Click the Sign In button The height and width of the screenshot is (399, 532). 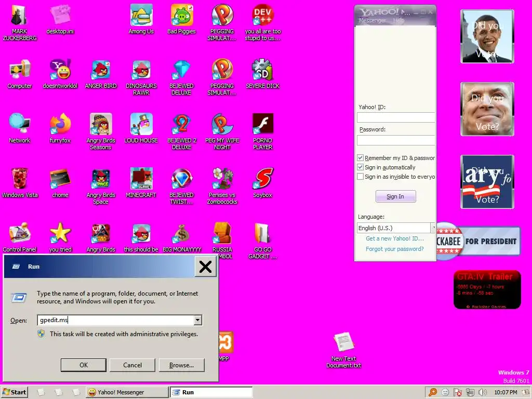pyautogui.click(x=395, y=196)
